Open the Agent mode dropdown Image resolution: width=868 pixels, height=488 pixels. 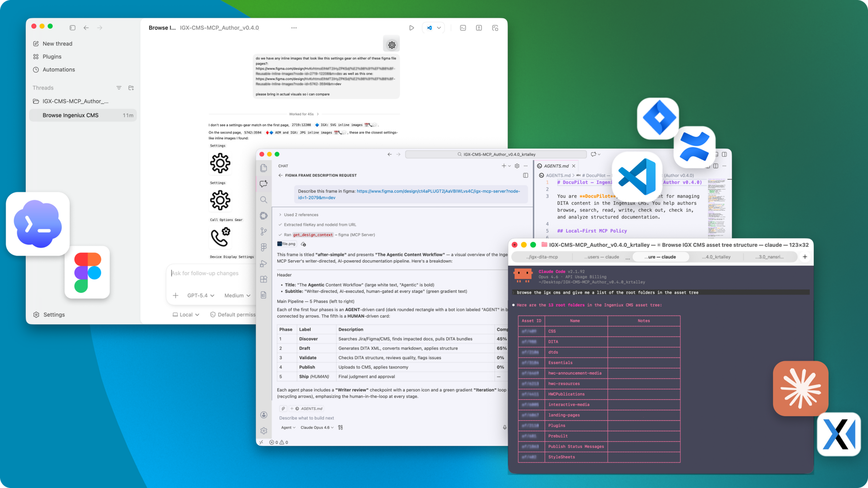tap(288, 427)
